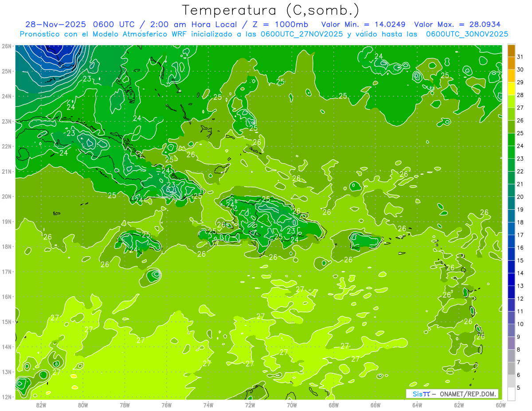Click the '15N' latitude axis label
Screen dimensions: 532x411
click(x=6, y=321)
